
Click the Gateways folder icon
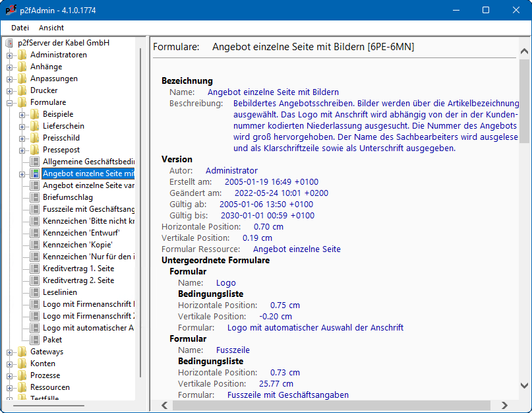tap(22, 352)
